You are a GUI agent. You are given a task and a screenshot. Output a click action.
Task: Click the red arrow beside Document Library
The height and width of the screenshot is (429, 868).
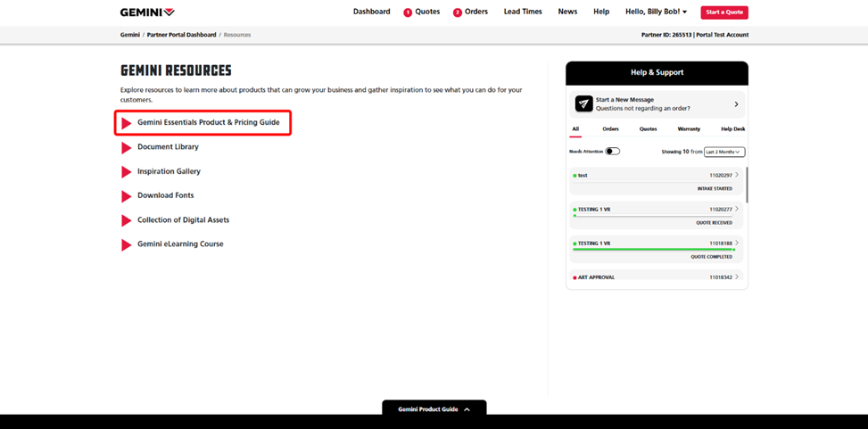click(x=127, y=147)
